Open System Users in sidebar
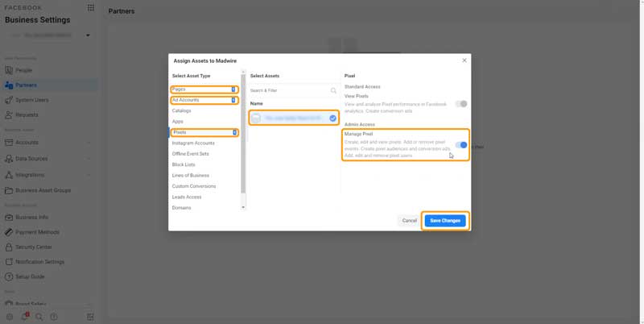The image size is (644, 324). tap(32, 100)
